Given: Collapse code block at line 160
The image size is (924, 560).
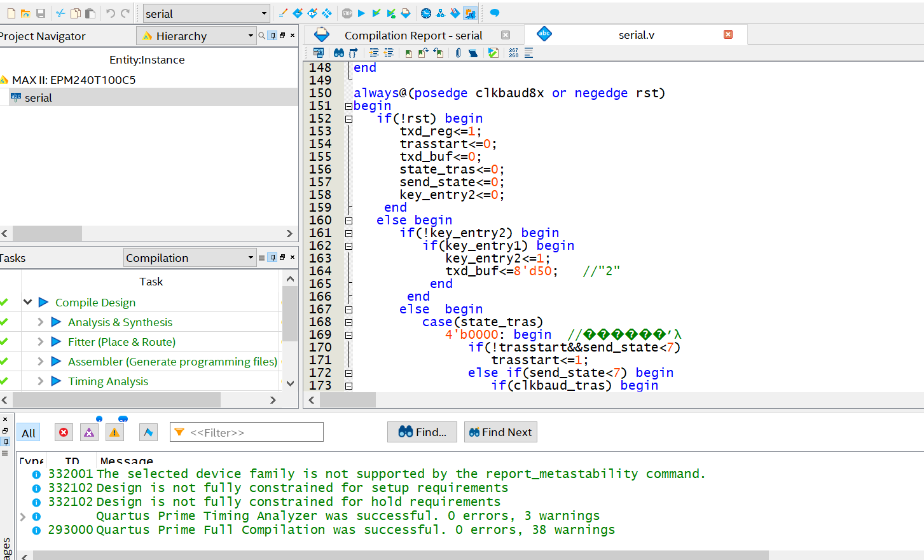Looking at the screenshot, I should [x=348, y=221].
